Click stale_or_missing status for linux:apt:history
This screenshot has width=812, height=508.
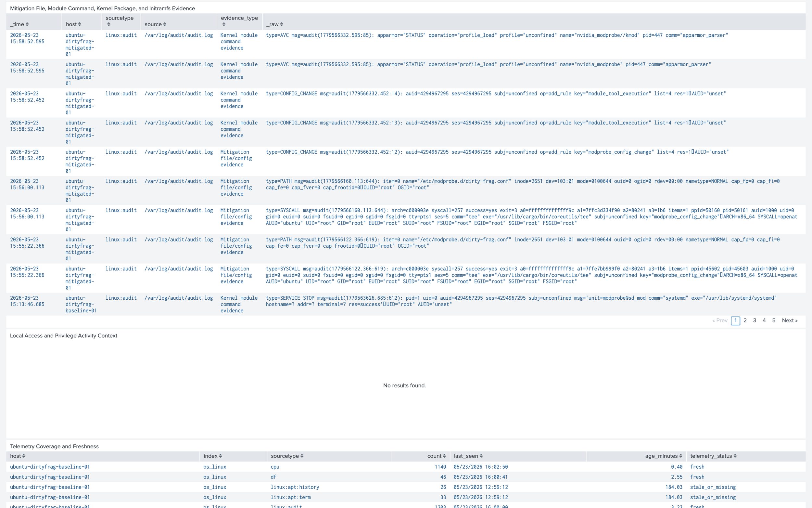tap(713, 487)
